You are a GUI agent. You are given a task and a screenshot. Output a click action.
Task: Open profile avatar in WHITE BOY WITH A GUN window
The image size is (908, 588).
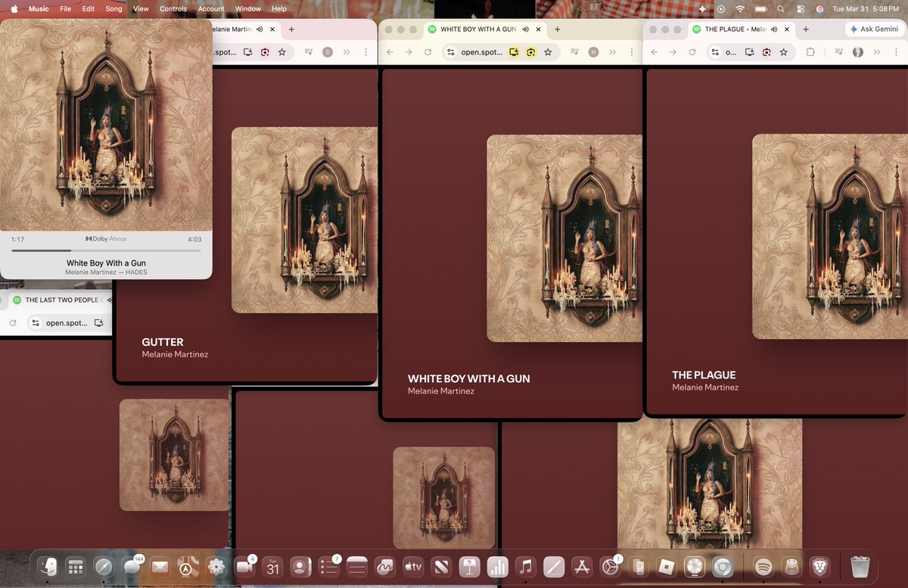coord(593,52)
